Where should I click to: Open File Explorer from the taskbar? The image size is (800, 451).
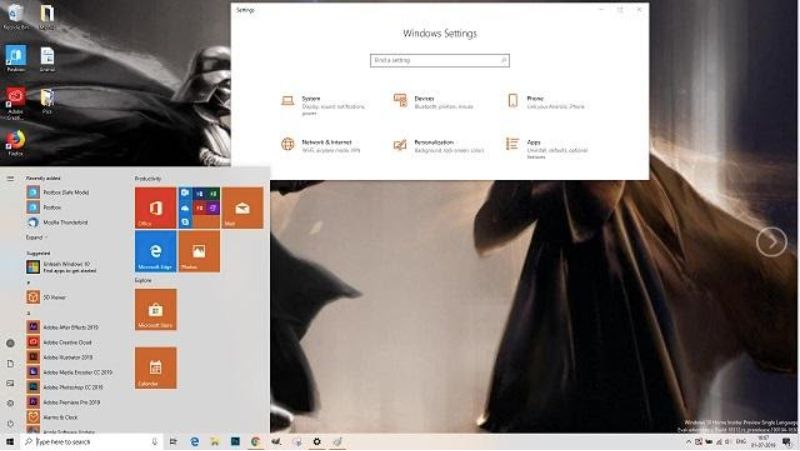tap(215, 442)
